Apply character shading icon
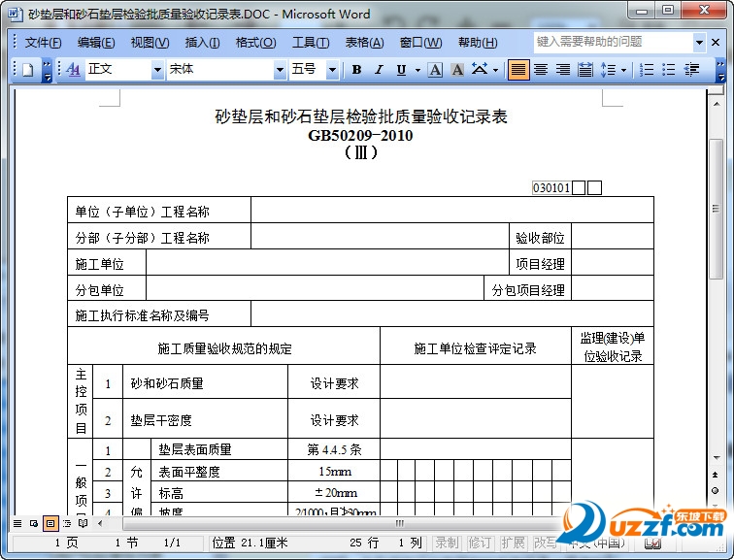734x560 pixels. [x=457, y=70]
